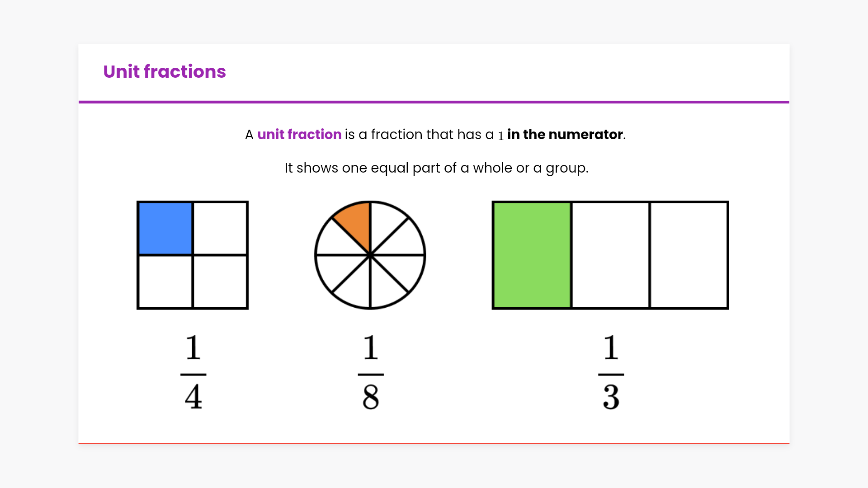
Task: Click the sentence "It shows one equal part"
Action: pos(436,168)
